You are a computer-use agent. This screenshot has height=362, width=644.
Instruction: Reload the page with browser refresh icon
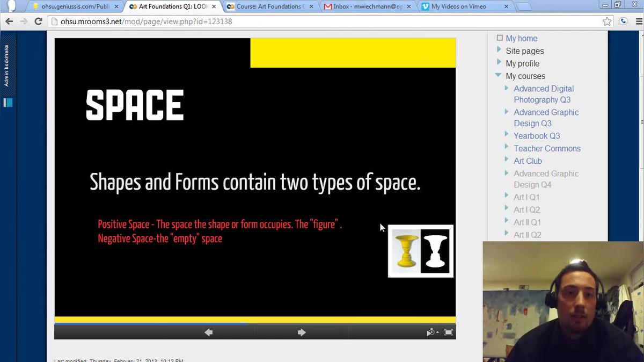(x=38, y=21)
